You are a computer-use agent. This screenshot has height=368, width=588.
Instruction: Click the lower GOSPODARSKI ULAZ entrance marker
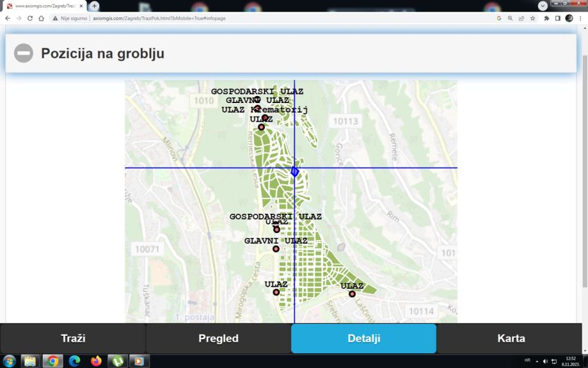pos(275,223)
